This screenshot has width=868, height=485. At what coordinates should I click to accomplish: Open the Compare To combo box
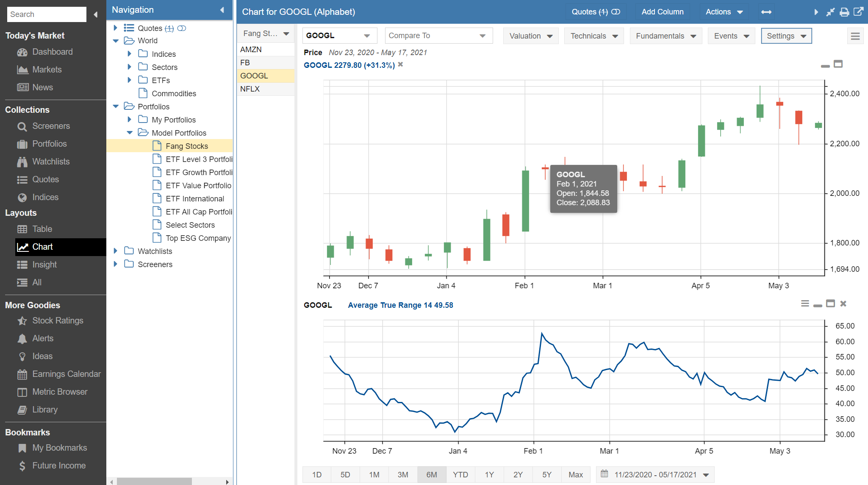point(438,36)
